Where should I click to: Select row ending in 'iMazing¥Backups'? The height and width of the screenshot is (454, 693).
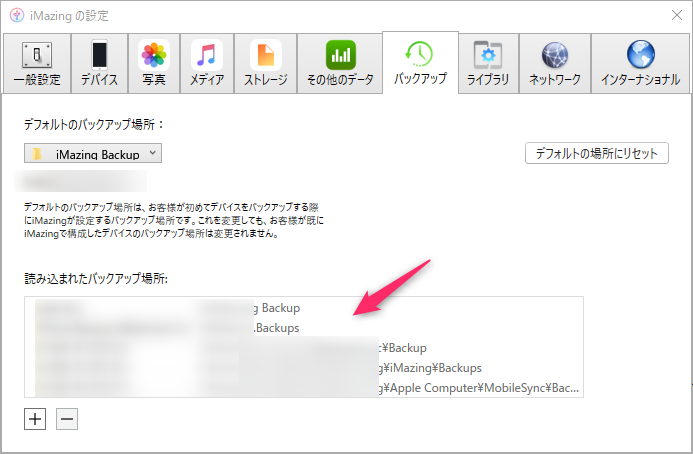304,368
